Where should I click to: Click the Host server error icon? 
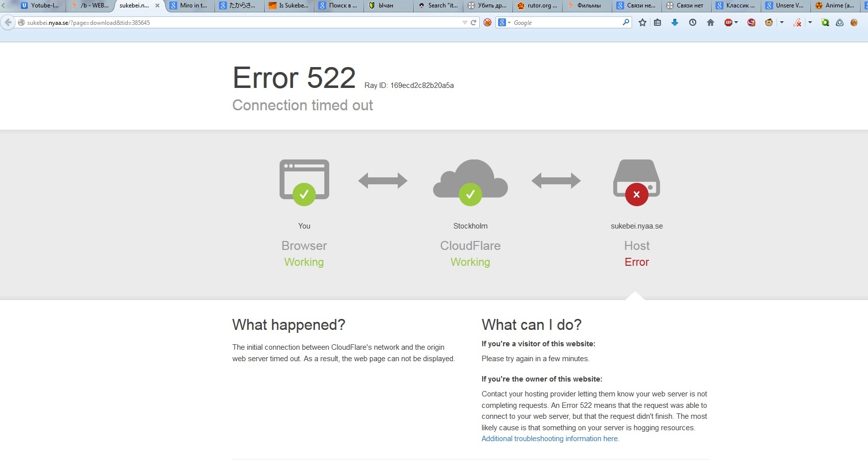click(x=637, y=182)
